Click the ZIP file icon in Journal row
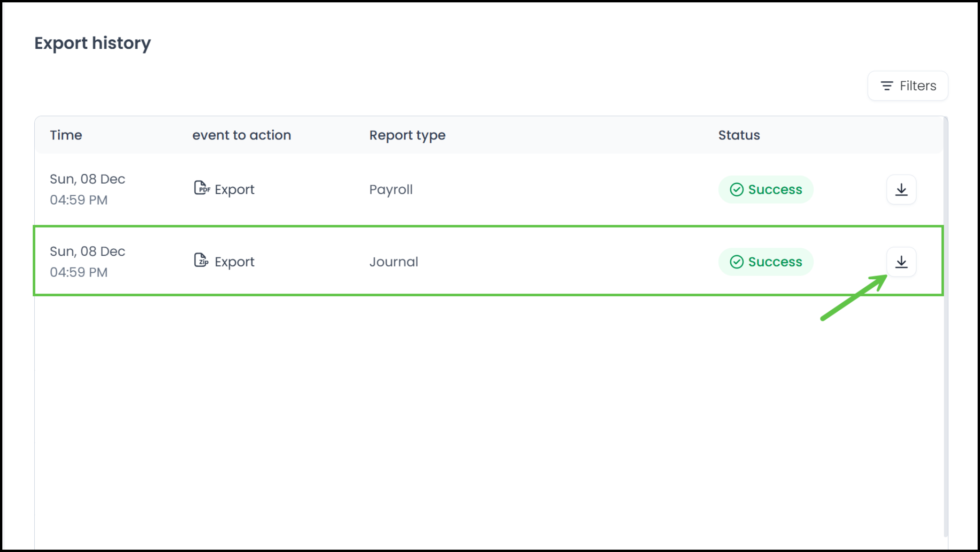 (x=201, y=261)
